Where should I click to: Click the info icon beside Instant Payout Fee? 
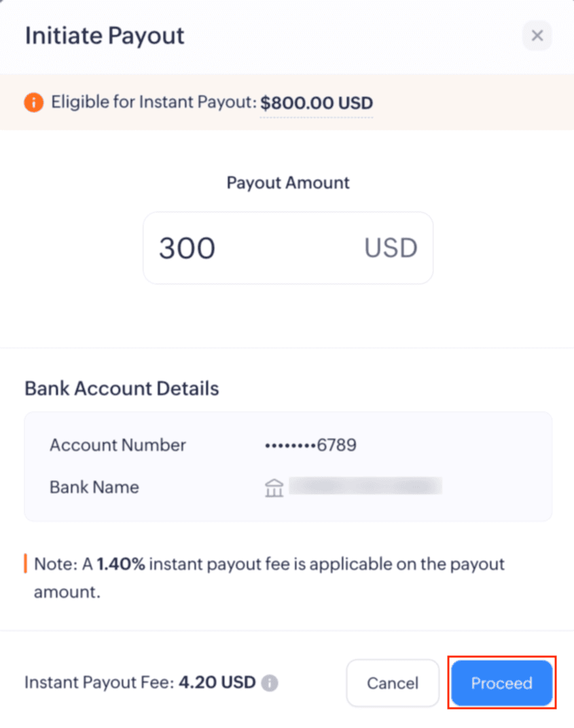pos(270,682)
